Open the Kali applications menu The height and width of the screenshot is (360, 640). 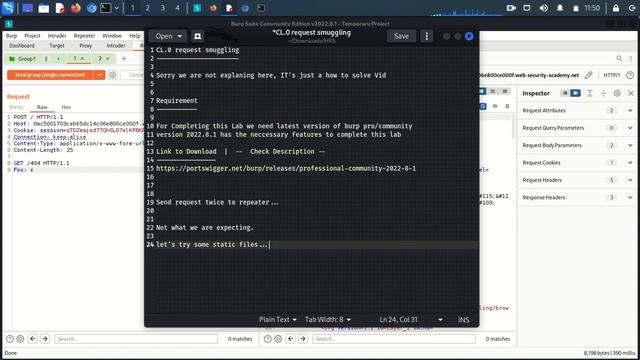pos(8,8)
